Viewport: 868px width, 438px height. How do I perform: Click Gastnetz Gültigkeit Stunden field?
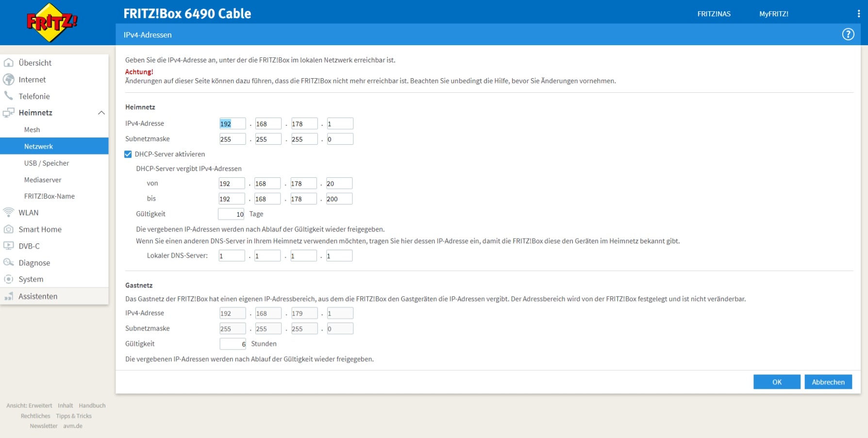tap(233, 344)
